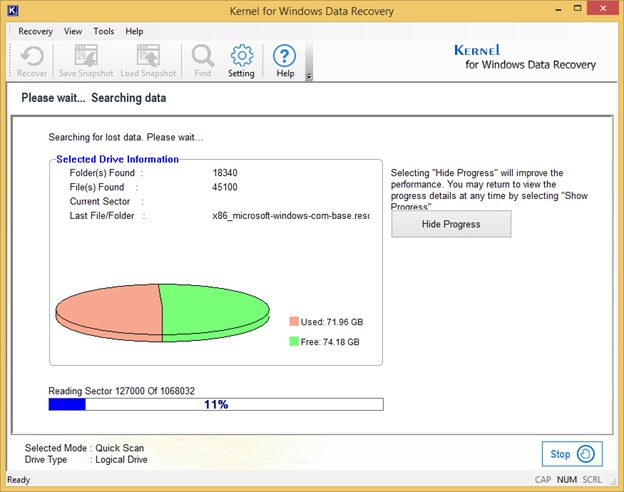The width and height of the screenshot is (624, 492).
Task: Open the View menu
Action: (73, 31)
